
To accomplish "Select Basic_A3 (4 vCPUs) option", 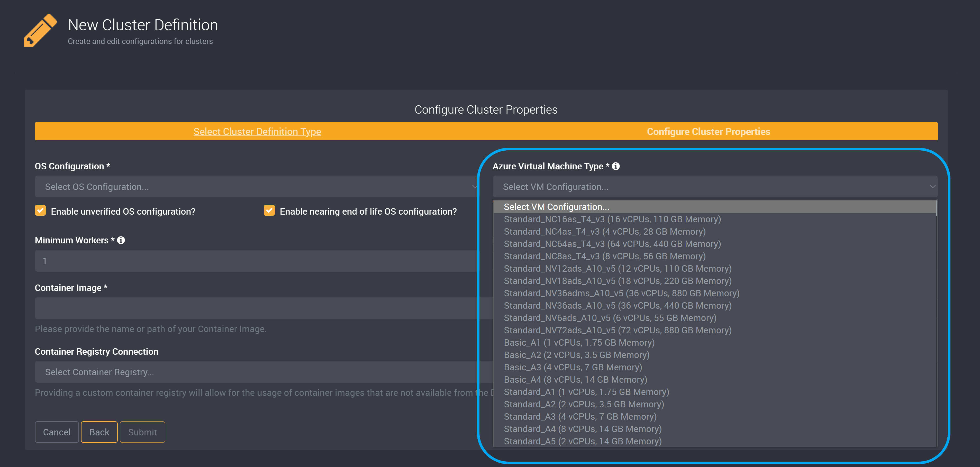I will click(x=714, y=367).
